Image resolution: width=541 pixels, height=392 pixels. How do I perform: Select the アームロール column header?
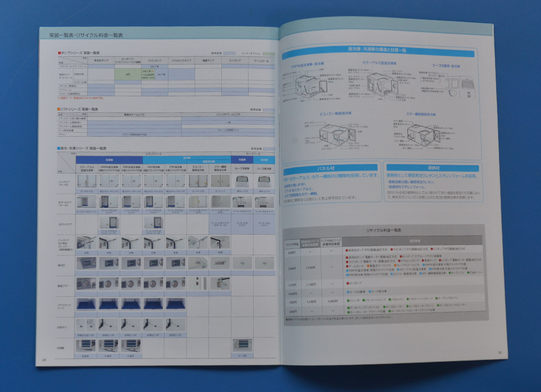tap(262, 61)
